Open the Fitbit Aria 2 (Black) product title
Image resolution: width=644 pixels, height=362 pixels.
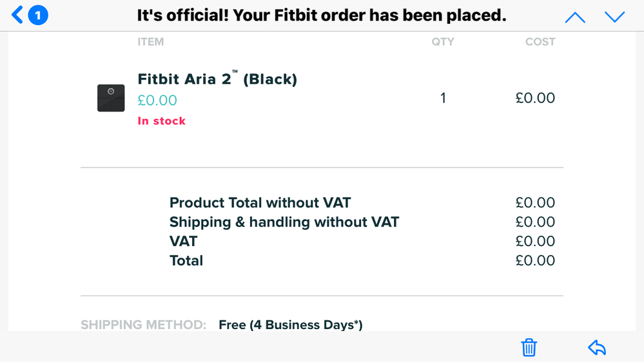point(217,79)
